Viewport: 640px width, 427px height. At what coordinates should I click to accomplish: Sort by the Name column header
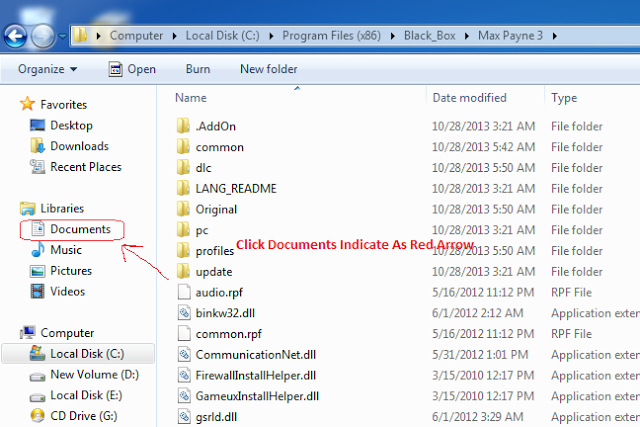(191, 98)
